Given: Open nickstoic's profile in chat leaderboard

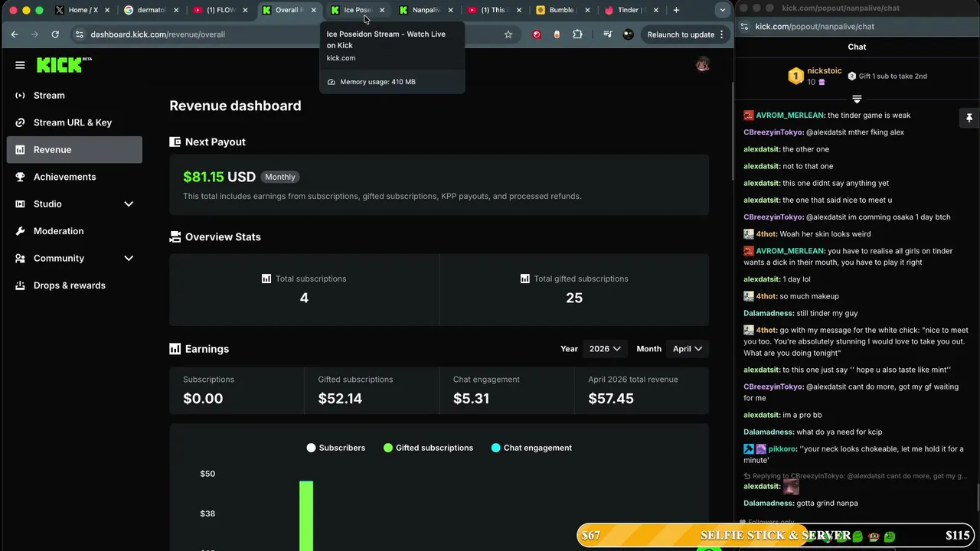Looking at the screenshot, I should click(x=824, y=71).
